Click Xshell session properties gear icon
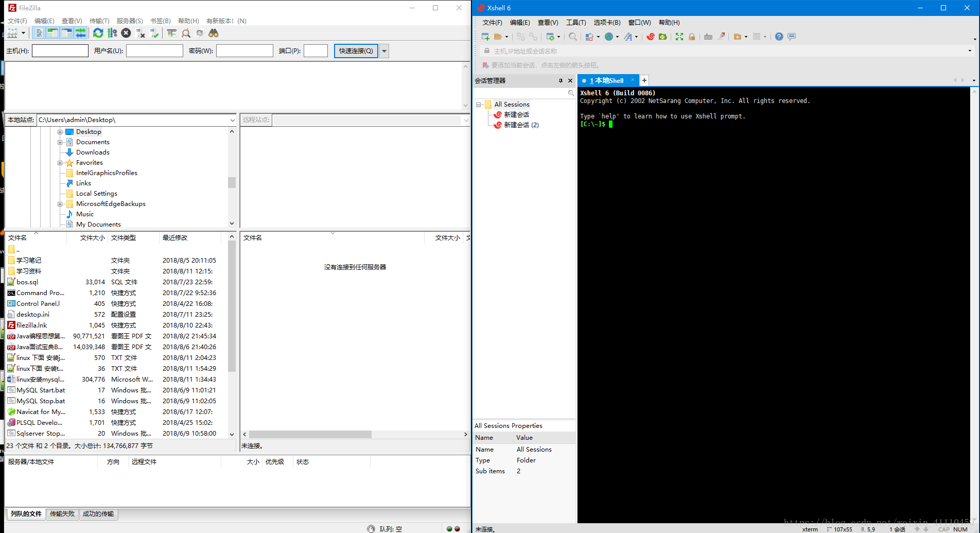 [x=550, y=37]
